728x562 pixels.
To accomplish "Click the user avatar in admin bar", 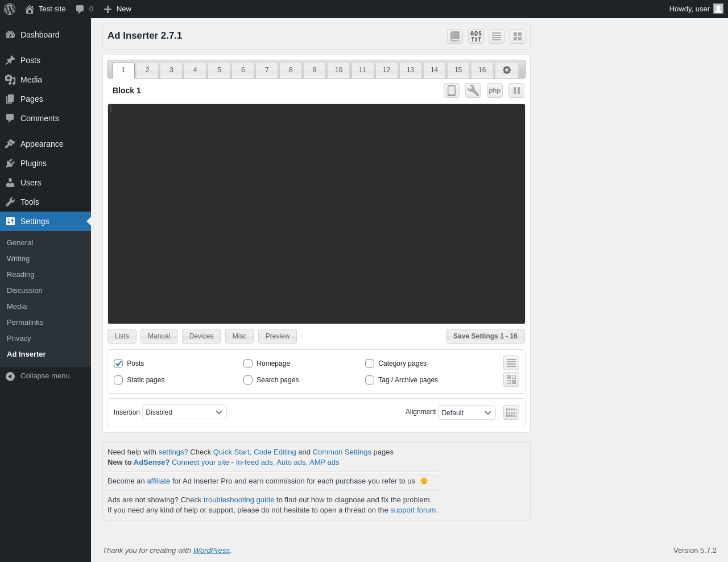I will pos(718,9).
